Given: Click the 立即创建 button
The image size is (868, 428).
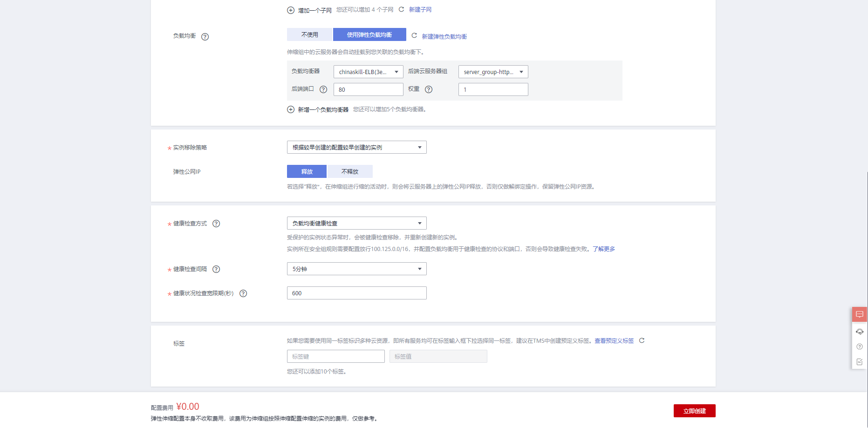Looking at the screenshot, I should pos(694,411).
